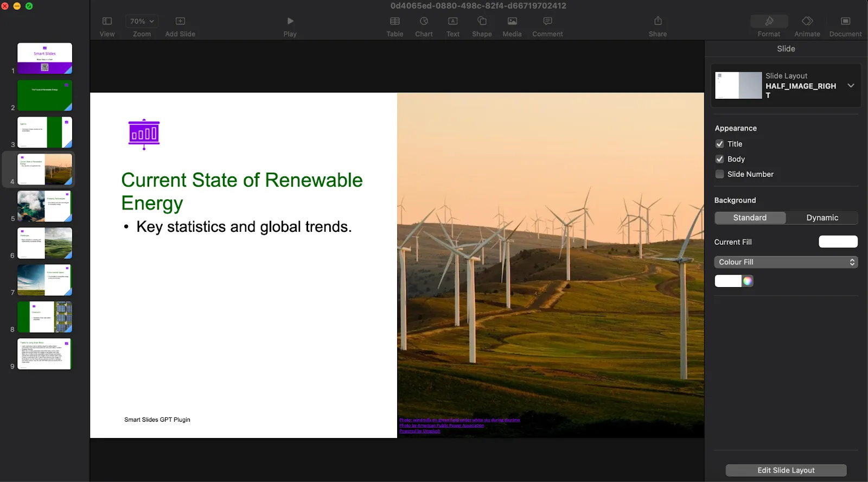Viewport: 868px width, 482px height.
Task: Add a comment using Comment icon
Action: tap(547, 21)
